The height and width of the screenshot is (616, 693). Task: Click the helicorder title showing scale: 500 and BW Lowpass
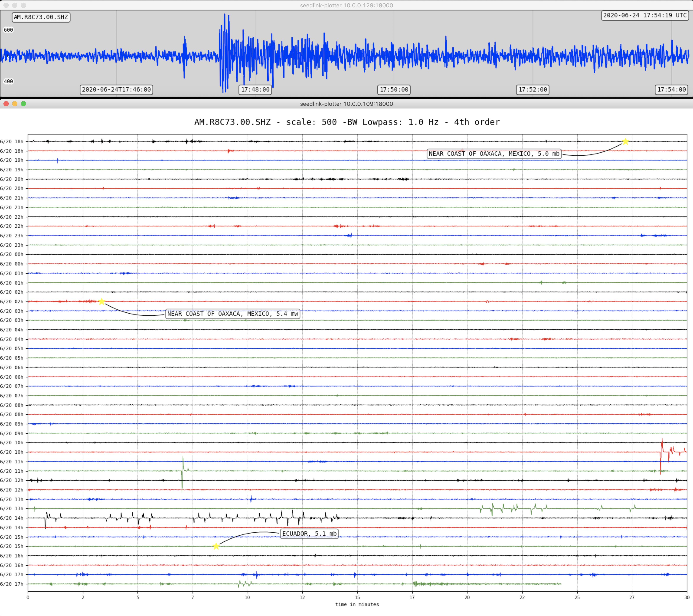347,122
